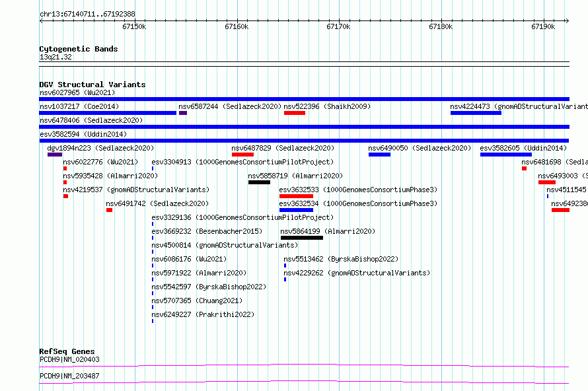Click the black nsv5864199 (Almarri2020) bar

coord(302,238)
